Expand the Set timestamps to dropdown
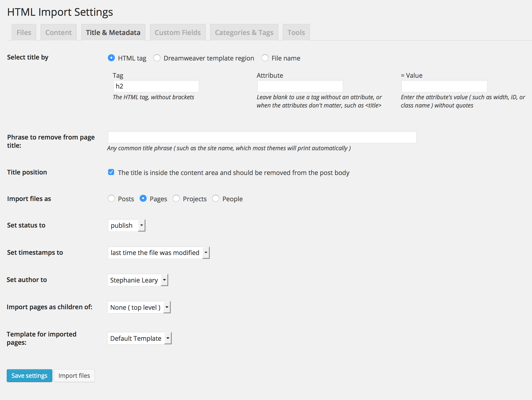The image size is (532, 400). tap(206, 252)
